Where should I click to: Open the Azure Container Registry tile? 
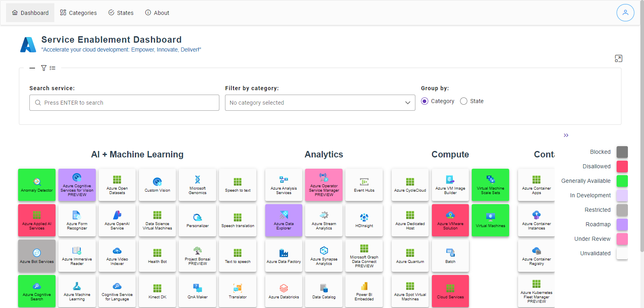tap(536, 256)
